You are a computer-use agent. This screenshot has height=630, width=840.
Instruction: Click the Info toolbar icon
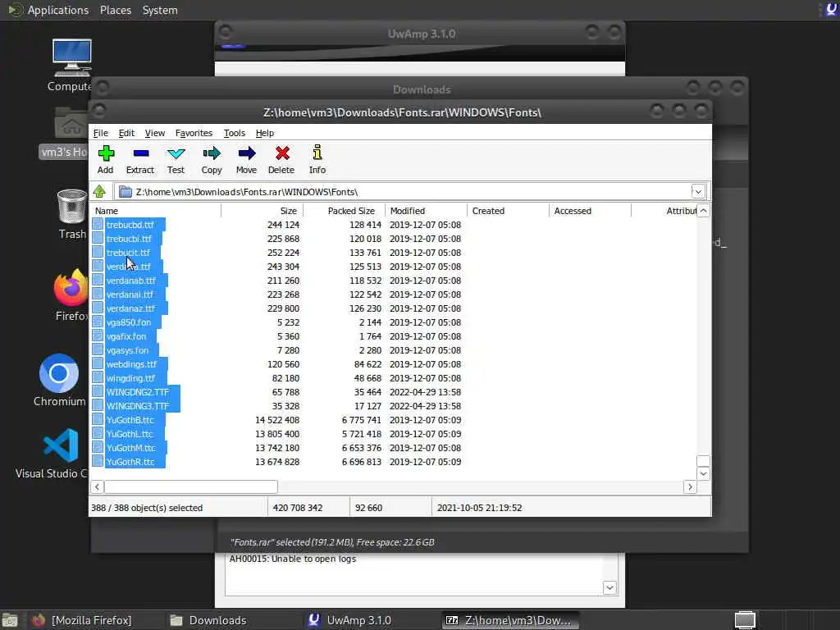point(317,153)
